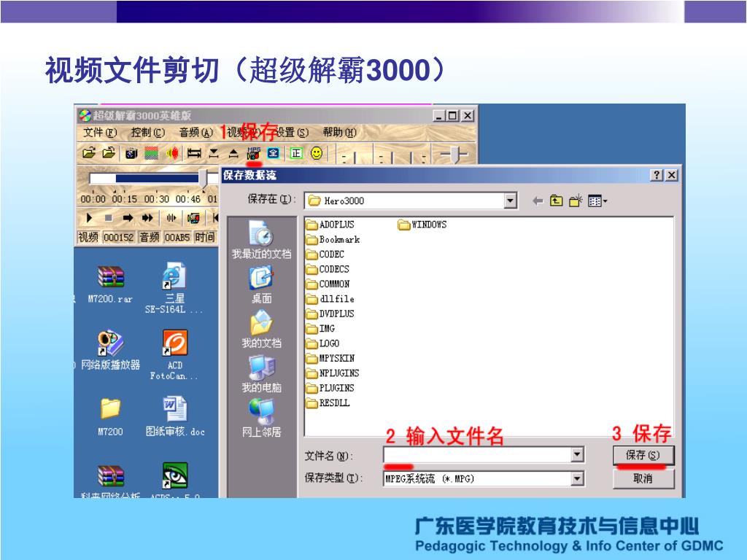Image resolution: width=747 pixels, height=560 pixels.
Task: Expand the 保存类型 MPEG dropdown
Action: click(x=577, y=478)
